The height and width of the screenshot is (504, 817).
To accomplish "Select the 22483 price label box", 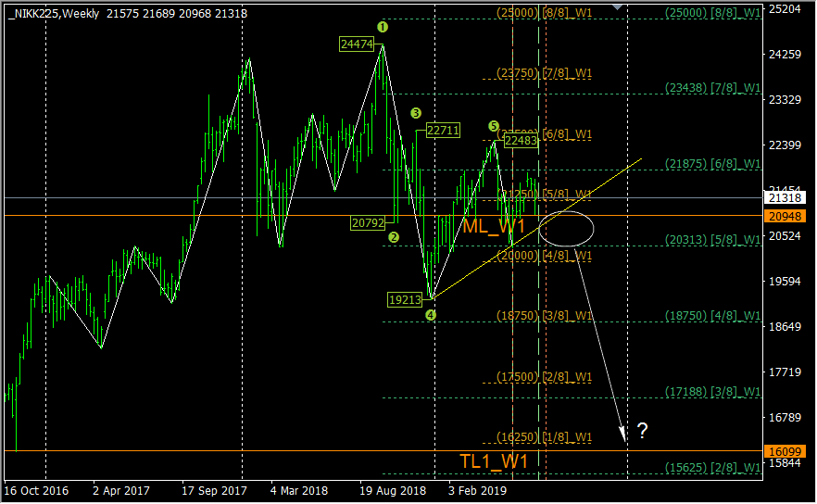I will (521, 140).
